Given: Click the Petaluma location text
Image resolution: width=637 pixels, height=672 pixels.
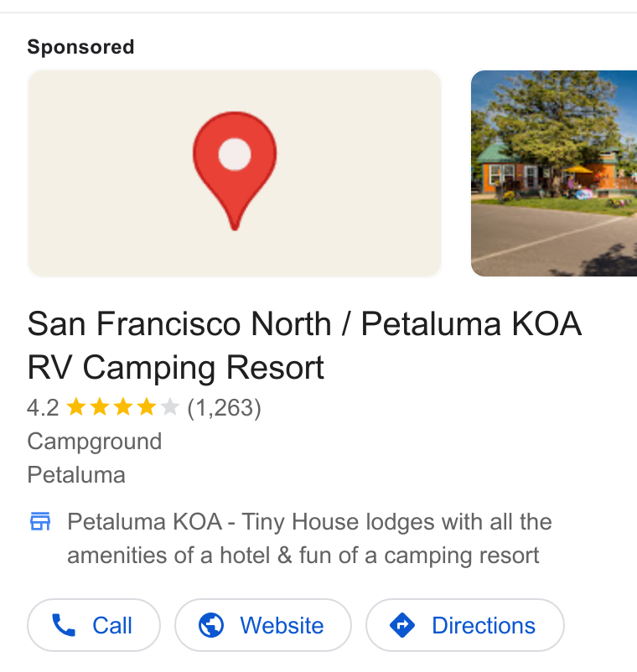Looking at the screenshot, I should (x=76, y=475).
